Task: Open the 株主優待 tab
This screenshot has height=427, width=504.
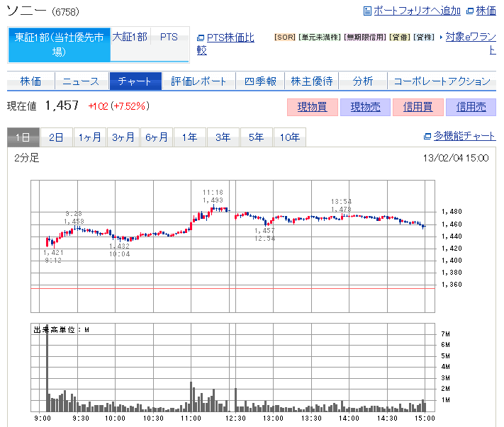Action: coord(311,81)
